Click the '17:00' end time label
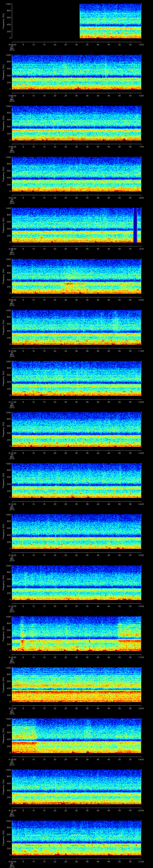This screenshot has width=153, height=868. tap(141, 657)
